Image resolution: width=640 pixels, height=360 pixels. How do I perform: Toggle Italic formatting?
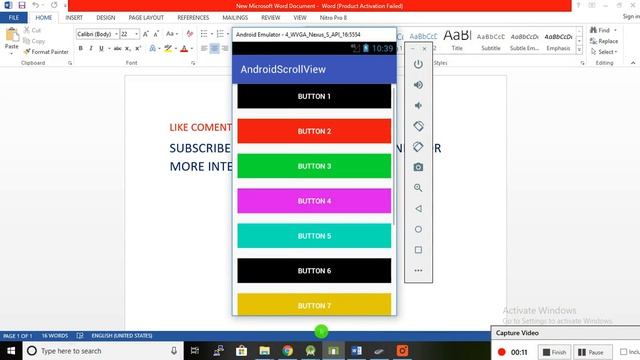tap(91, 49)
